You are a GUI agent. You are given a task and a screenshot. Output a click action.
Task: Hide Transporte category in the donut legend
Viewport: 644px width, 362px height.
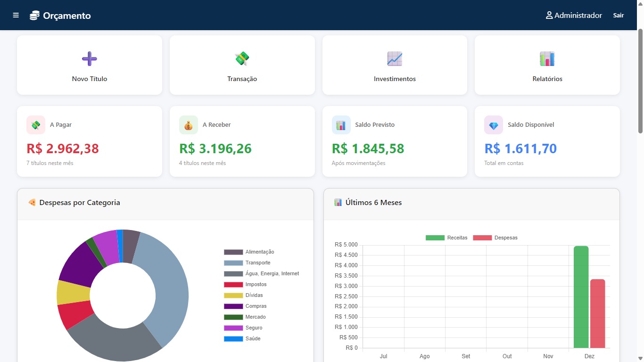click(257, 263)
